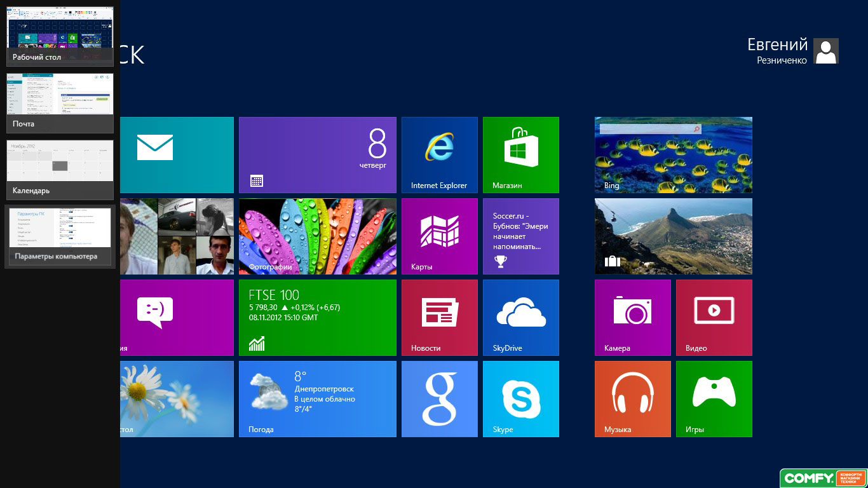Switch to Параметры компьютера app thumbnail

60,236
